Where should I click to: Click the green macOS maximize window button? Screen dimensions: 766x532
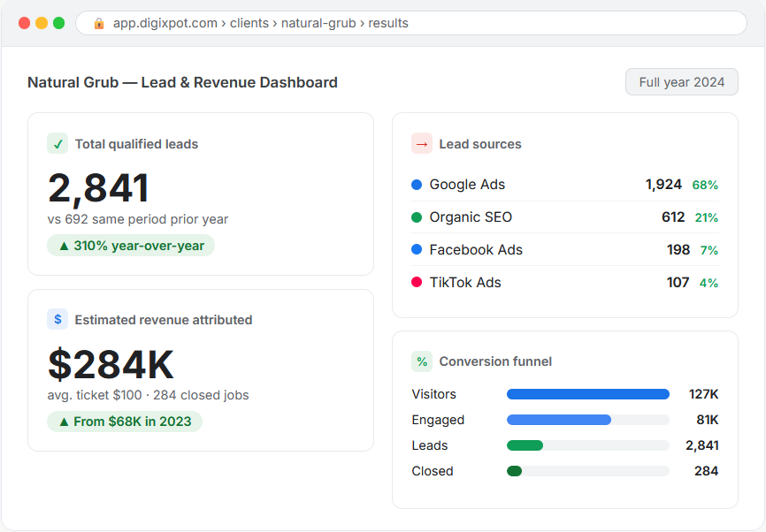pos(58,23)
